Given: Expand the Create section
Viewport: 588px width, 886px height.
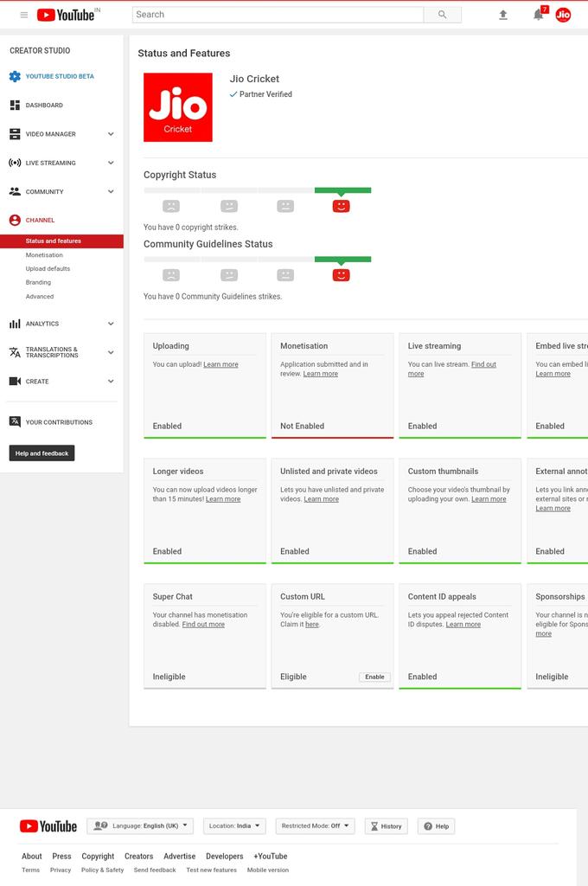Looking at the screenshot, I should tap(111, 382).
